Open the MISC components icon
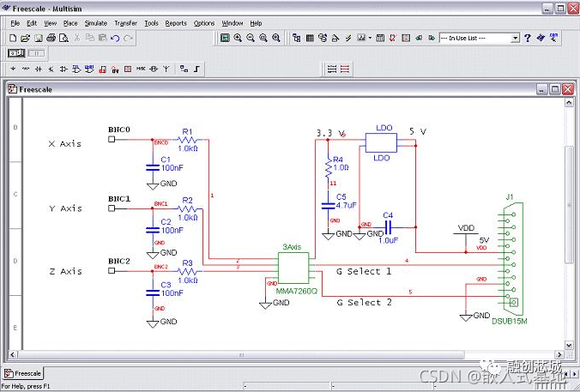Screen dimensions: 580x392 coord(141,69)
